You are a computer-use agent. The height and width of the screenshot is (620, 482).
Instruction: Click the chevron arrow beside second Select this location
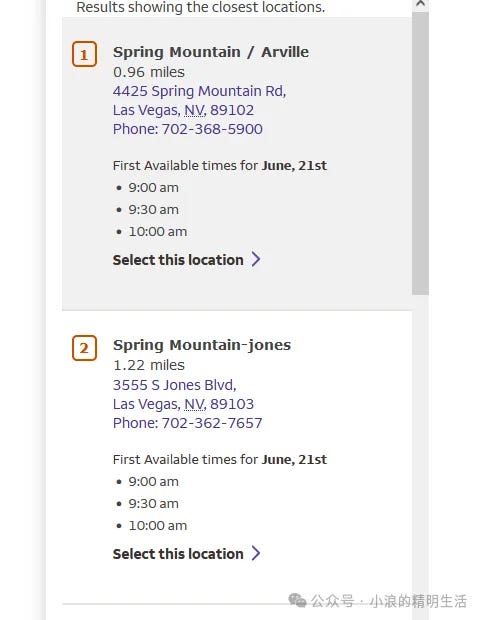(256, 553)
